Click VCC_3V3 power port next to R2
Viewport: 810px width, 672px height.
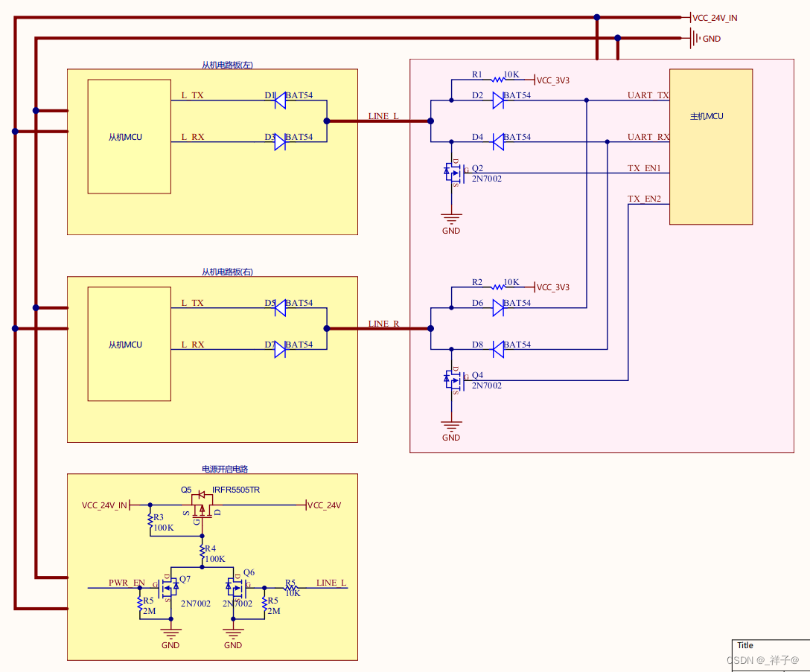(x=552, y=287)
